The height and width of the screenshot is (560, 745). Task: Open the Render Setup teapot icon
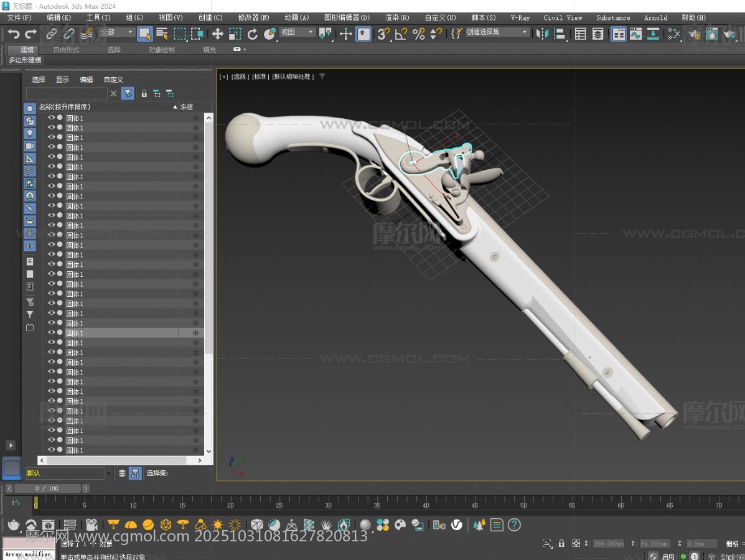coord(695,34)
